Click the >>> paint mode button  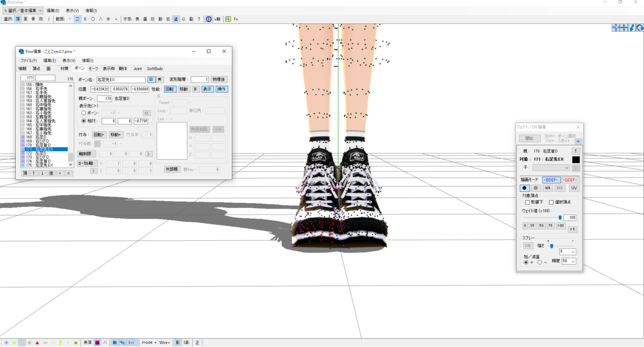tap(559, 188)
